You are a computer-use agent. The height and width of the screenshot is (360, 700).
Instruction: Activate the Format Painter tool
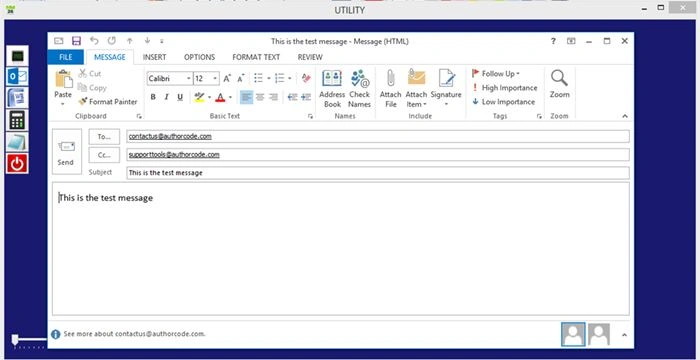(108, 102)
